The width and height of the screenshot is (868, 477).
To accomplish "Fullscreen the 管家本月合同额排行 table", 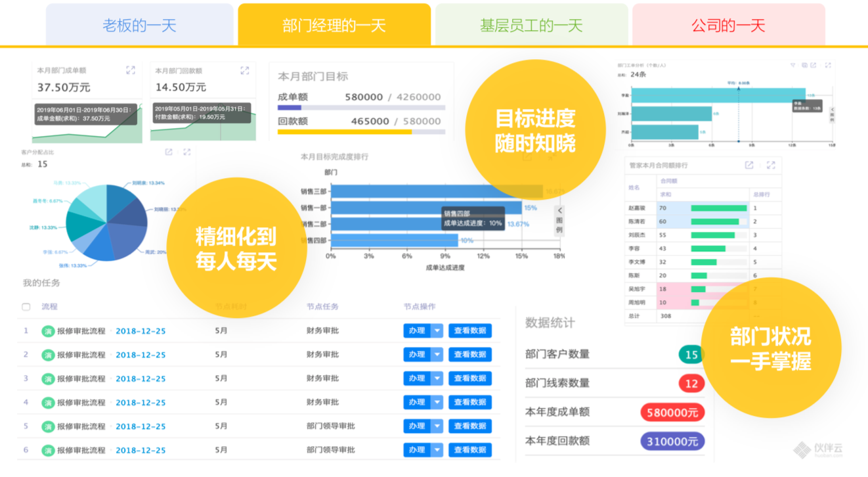I will [x=771, y=166].
